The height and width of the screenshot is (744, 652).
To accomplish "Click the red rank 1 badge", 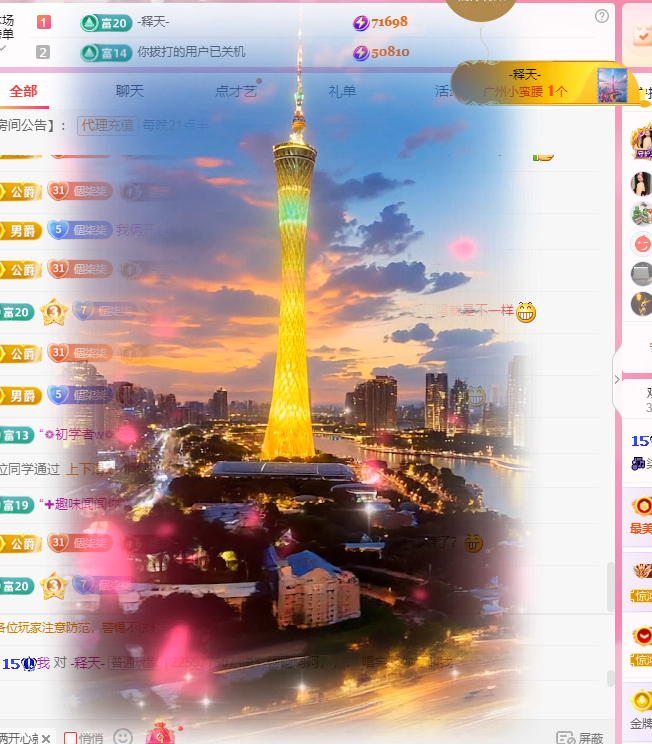I will pyautogui.click(x=44, y=22).
